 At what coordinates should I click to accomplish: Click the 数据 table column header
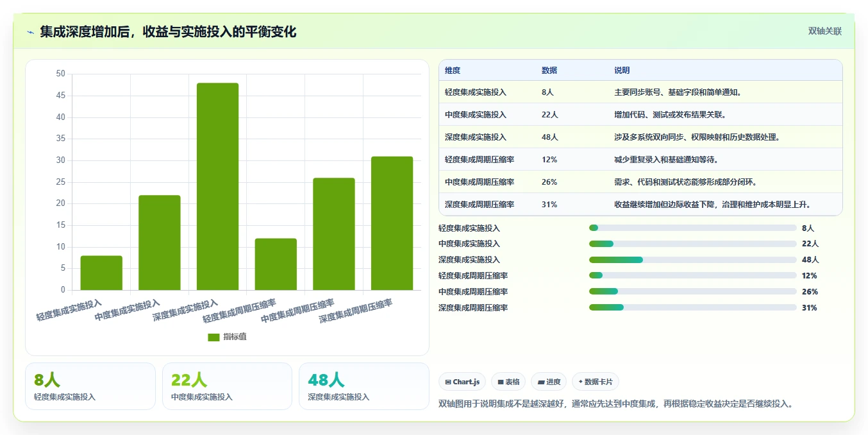coord(549,71)
